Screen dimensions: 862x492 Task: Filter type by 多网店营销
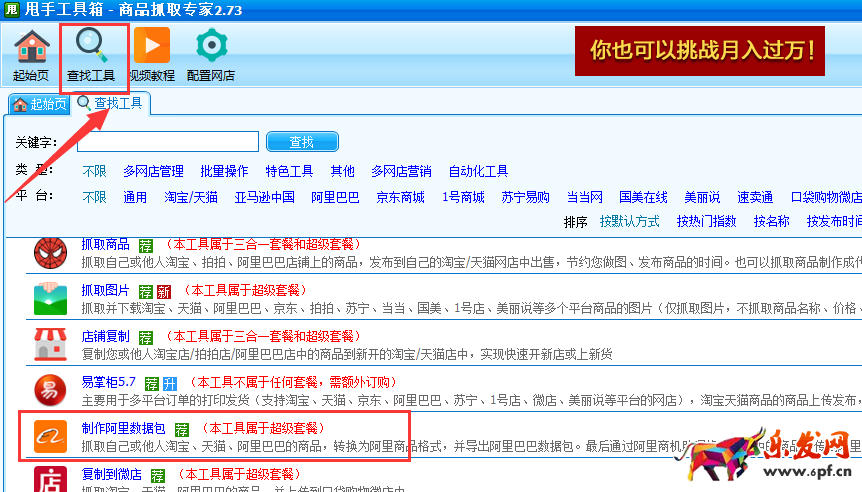pyautogui.click(x=401, y=172)
